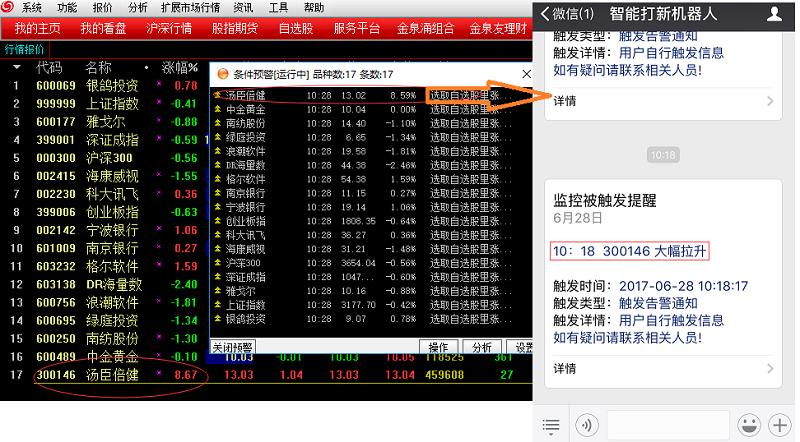Sort by 涨幅% column header
800x442 pixels.
tap(180, 67)
